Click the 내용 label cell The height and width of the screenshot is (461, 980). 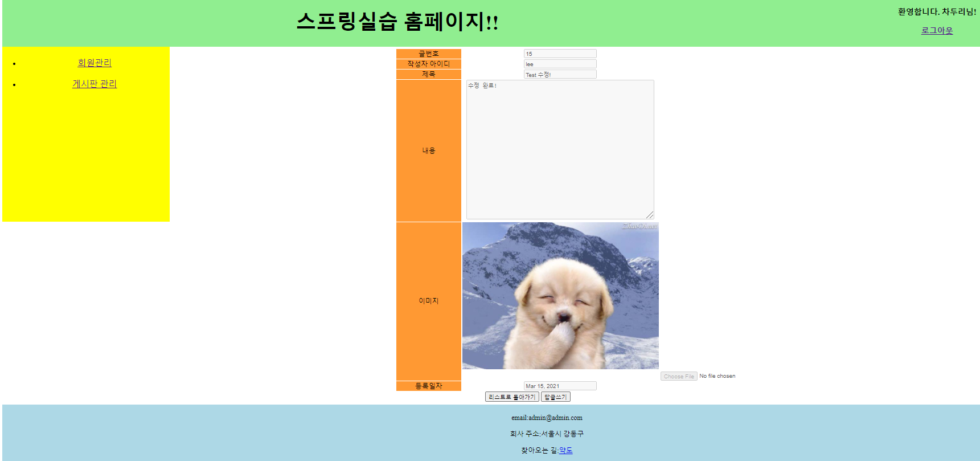point(429,150)
